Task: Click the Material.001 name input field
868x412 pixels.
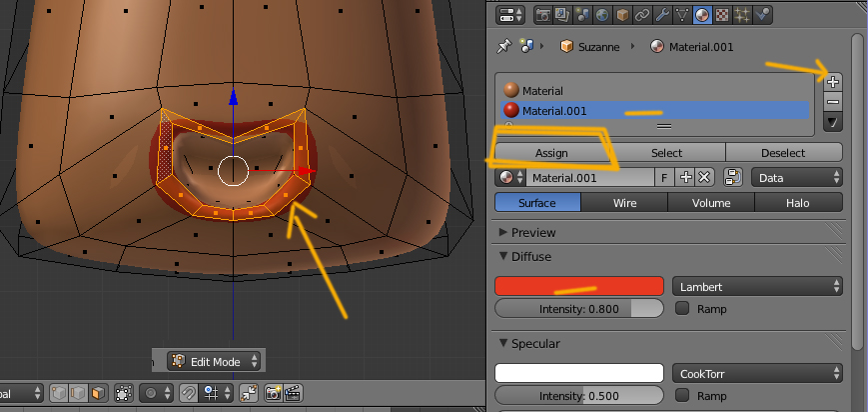Action: pos(590,177)
